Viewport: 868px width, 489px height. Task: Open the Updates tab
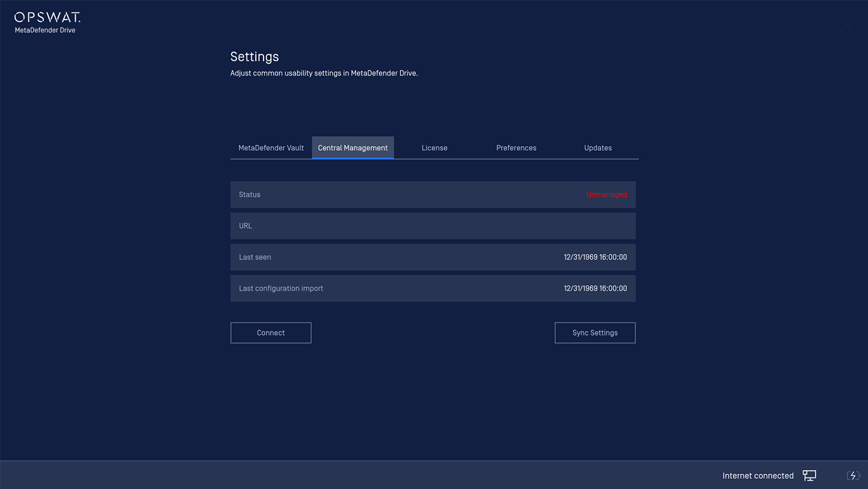point(598,148)
